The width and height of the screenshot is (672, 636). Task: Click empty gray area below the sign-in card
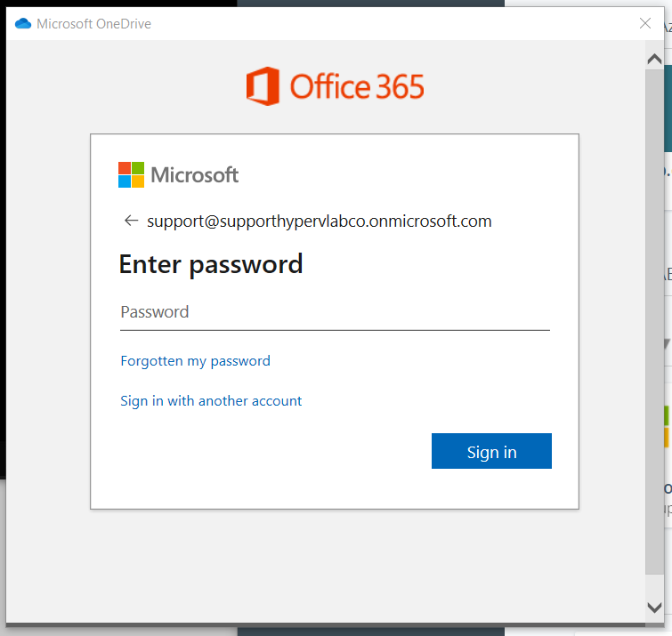click(x=326, y=566)
